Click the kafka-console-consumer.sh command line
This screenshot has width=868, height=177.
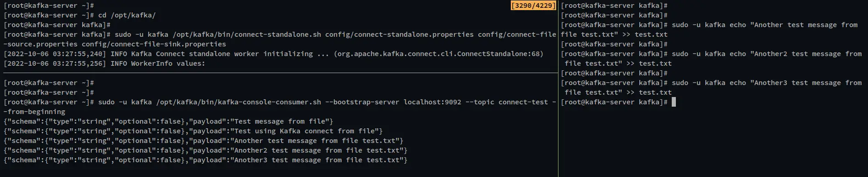(280, 107)
